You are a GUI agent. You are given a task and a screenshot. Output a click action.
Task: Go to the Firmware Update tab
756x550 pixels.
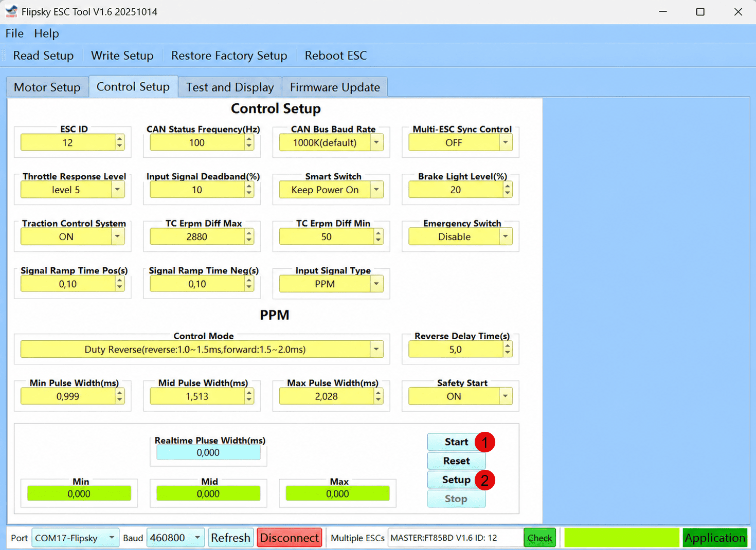pos(335,87)
